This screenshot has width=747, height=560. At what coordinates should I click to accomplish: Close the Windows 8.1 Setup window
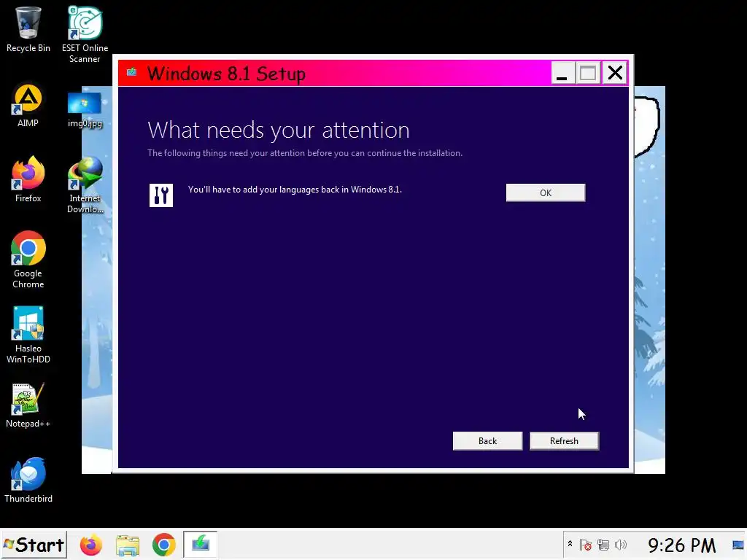[615, 74]
